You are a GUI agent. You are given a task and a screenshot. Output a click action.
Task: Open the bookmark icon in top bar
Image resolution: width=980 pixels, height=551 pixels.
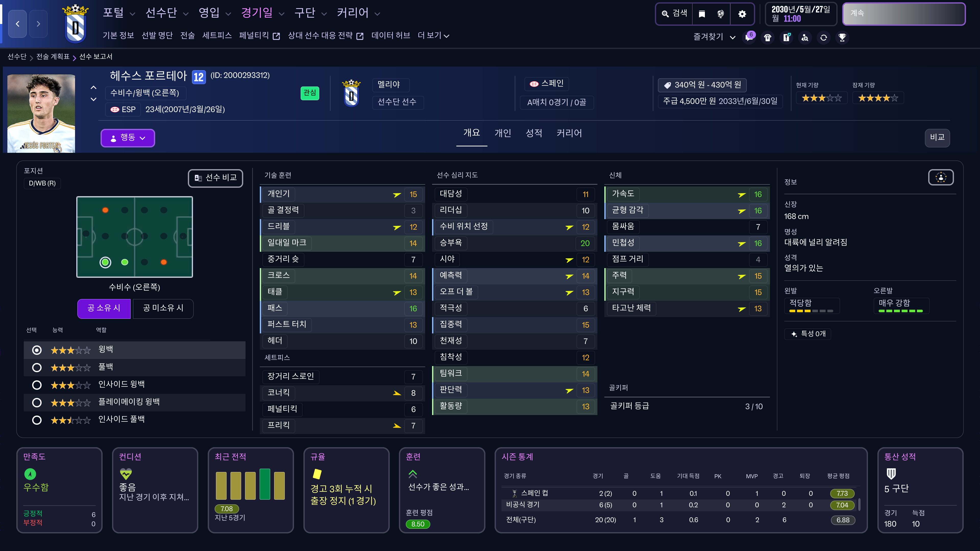(x=702, y=14)
